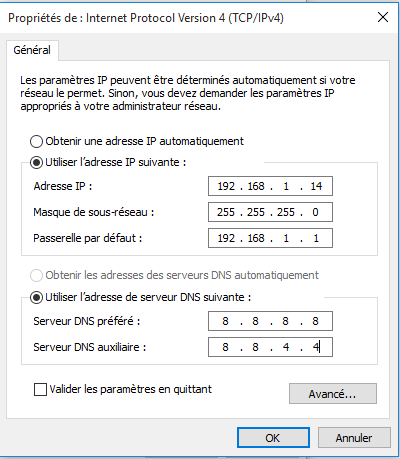Click first octet 192 of Passerelle par défaut

[x=226, y=238]
